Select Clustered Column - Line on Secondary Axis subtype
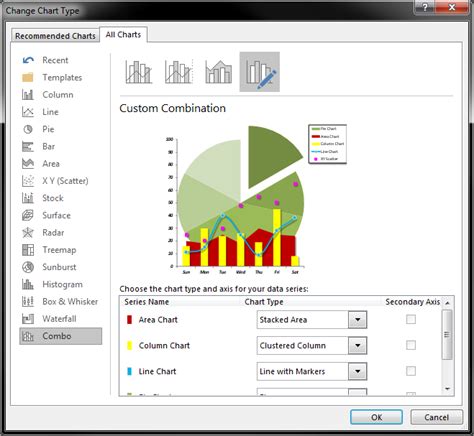Screen dimensions: 474x436 click(179, 72)
